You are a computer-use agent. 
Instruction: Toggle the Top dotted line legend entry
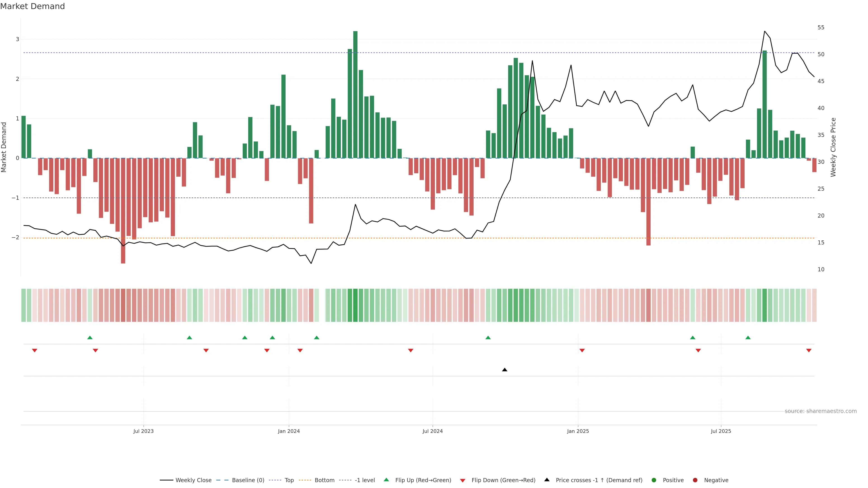tap(289, 480)
